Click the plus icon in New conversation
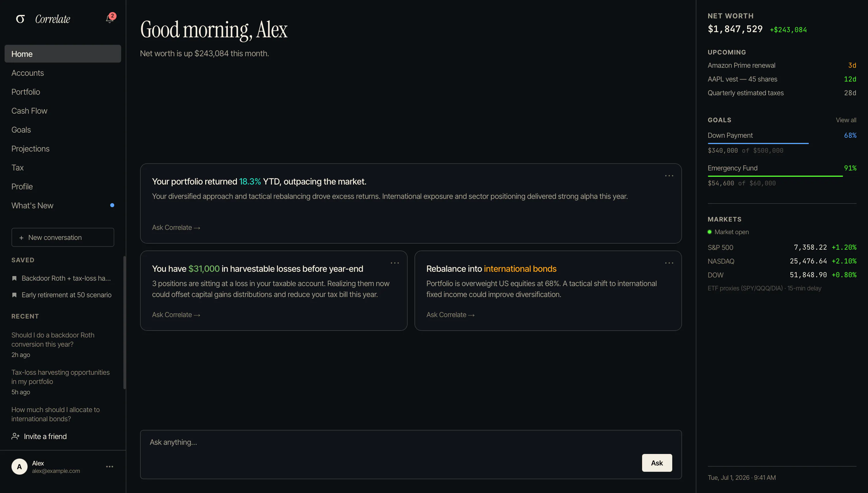Screen dimensions: 868x493 tap(21, 238)
